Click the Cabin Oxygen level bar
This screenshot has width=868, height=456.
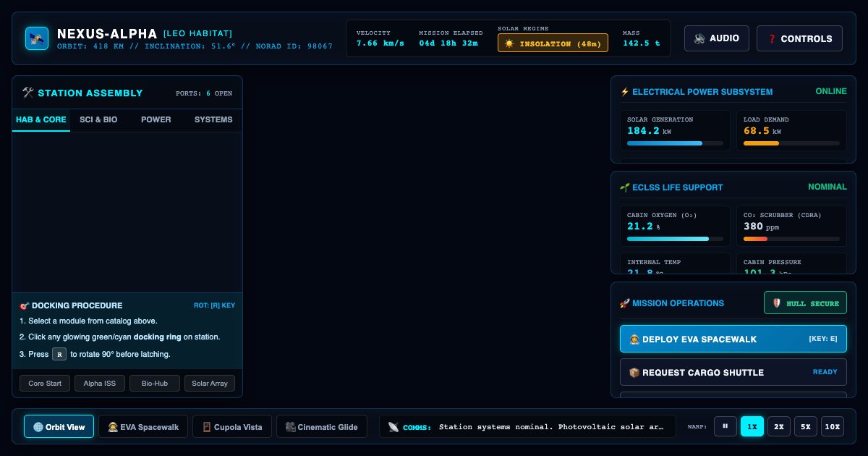675,239
